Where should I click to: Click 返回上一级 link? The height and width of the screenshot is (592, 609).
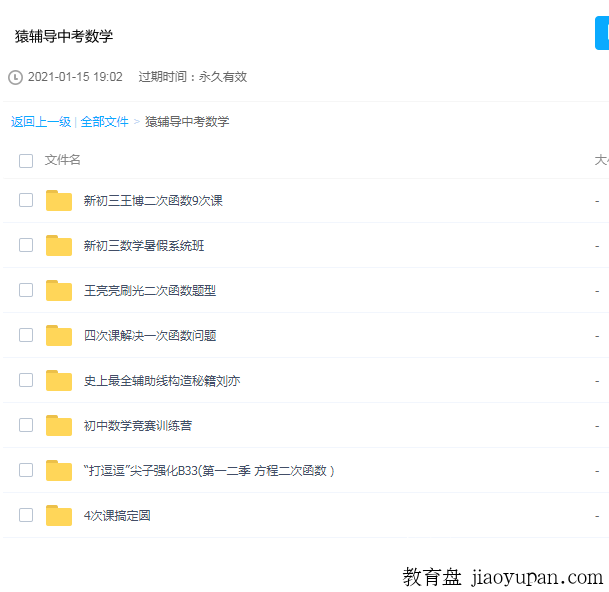pyautogui.click(x=41, y=122)
